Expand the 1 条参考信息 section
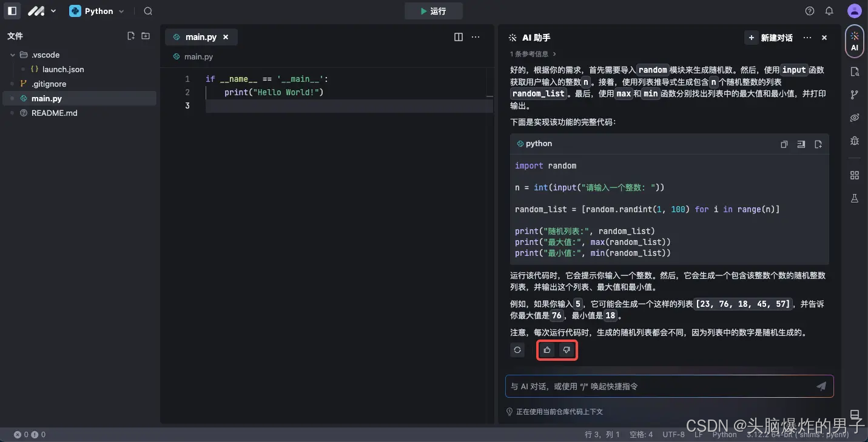This screenshot has width=868, height=442. pyautogui.click(x=532, y=53)
